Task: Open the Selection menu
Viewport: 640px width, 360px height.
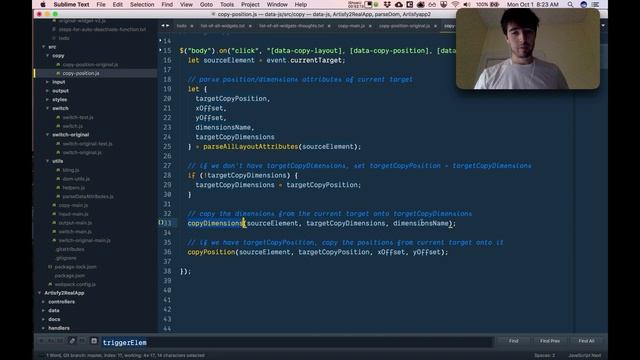Action: pos(142,4)
